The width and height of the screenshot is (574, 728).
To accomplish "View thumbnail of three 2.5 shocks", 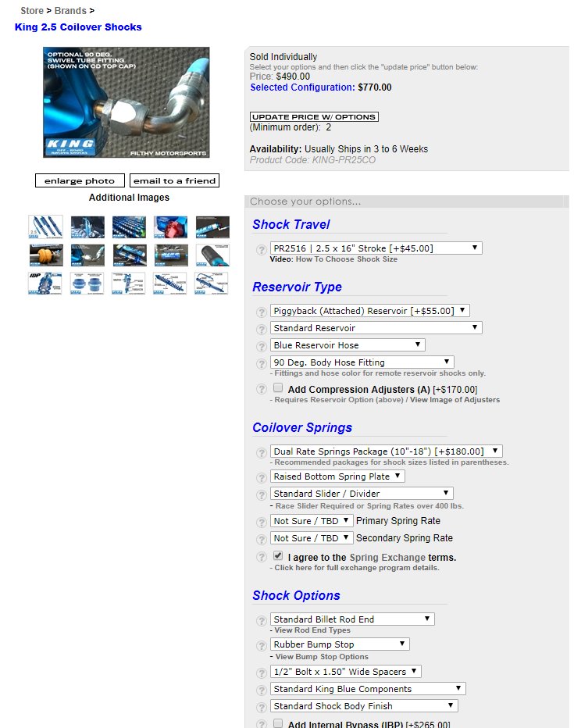I will tap(45, 227).
